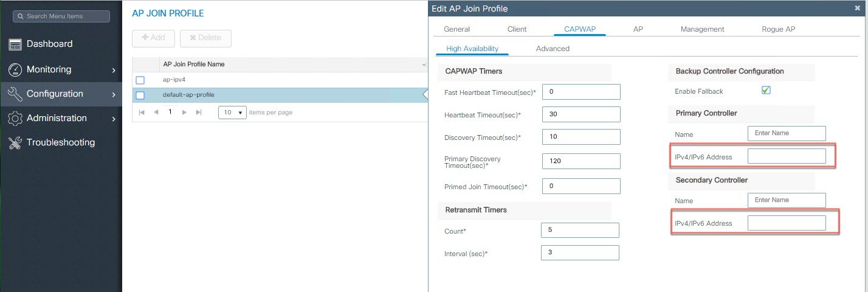The height and width of the screenshot is (292, 868).
Task: Click the Retransmit Interval field
Action: [x=580, y=252]
